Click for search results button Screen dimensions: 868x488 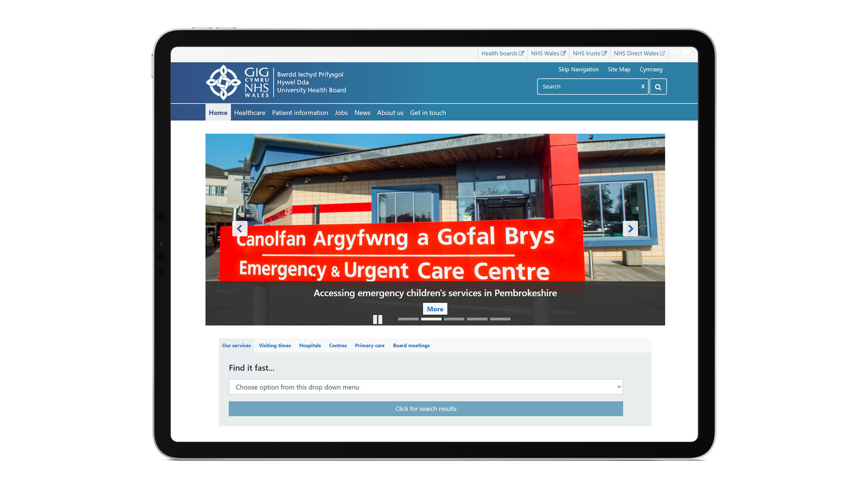coord(426,408)
